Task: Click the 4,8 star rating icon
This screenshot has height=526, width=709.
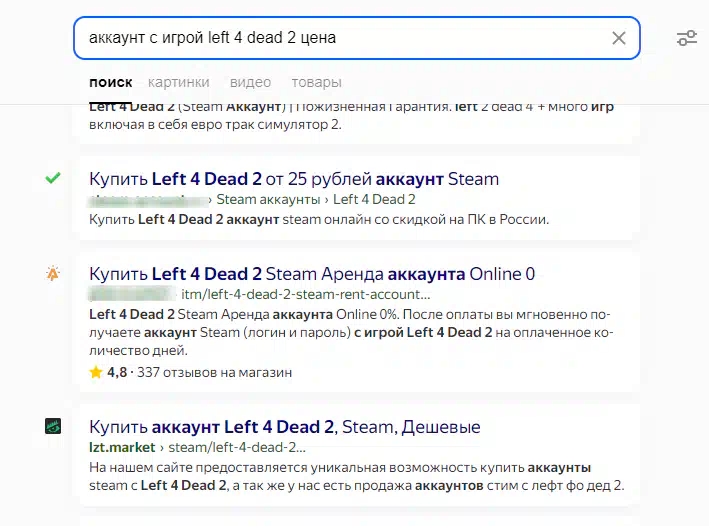Action: pyautogui.click(x=96, y=372)
